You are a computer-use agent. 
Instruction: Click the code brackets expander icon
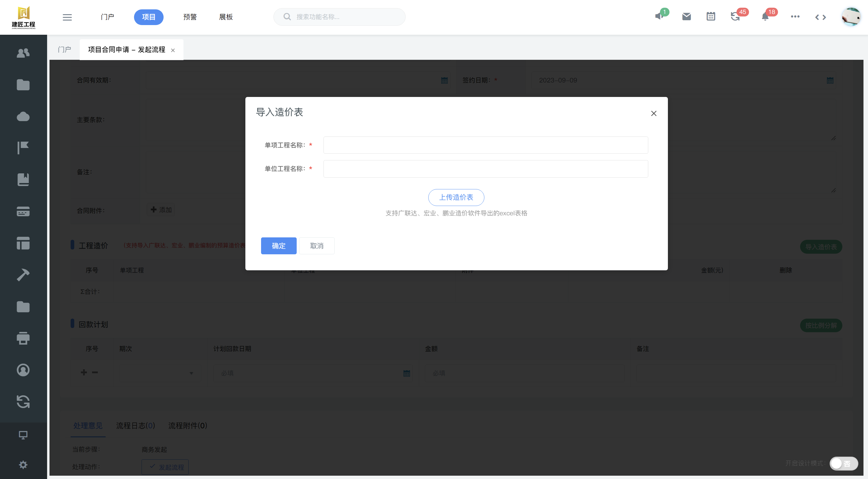click(x=820, y=17)
